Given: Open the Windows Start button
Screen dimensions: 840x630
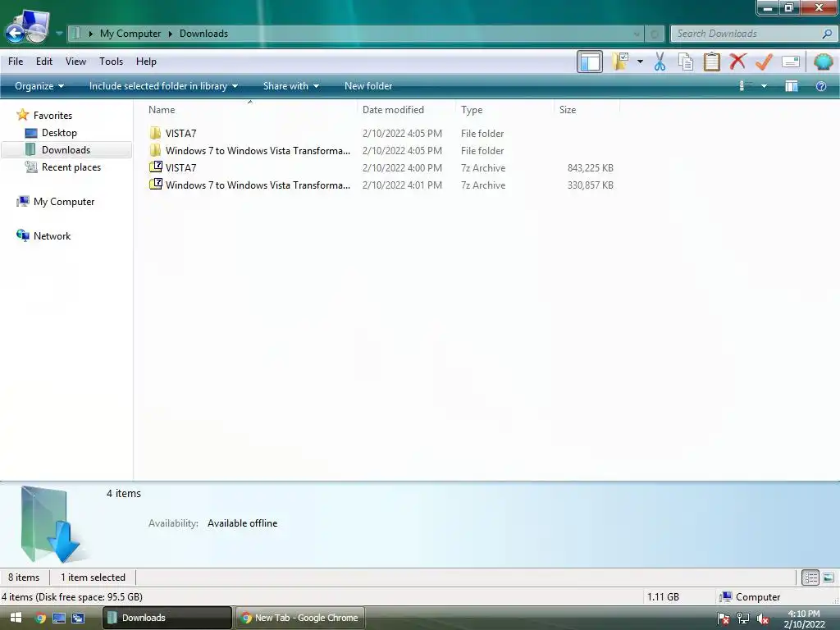Looking at the screenshot, I should coord(16,618).
